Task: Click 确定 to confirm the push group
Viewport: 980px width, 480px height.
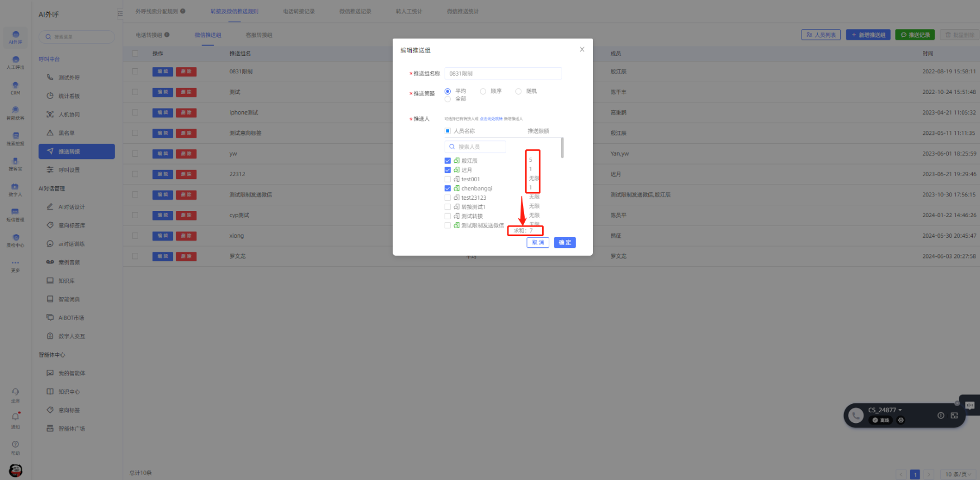Action: [x=564, y=243]
